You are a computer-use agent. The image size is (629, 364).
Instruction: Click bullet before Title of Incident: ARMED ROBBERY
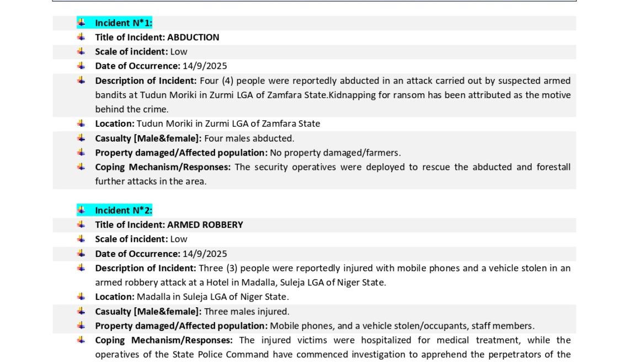81,224
